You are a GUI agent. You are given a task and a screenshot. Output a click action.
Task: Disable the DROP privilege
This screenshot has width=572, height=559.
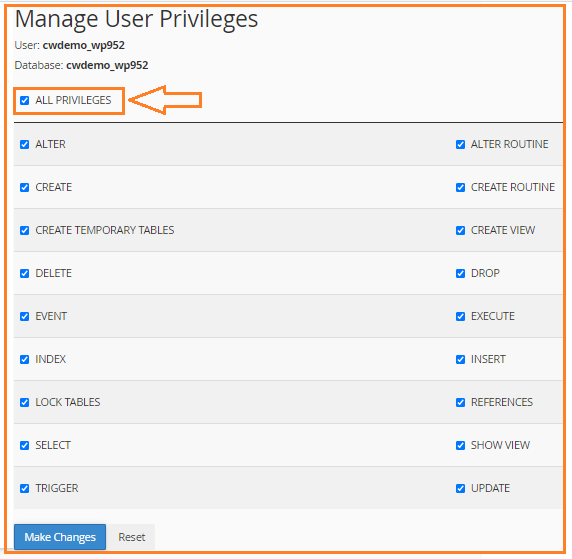coord(460,274)
